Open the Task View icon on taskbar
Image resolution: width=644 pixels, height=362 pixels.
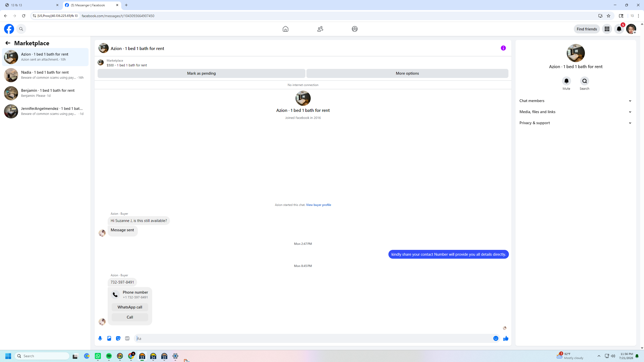pos(75,356)
